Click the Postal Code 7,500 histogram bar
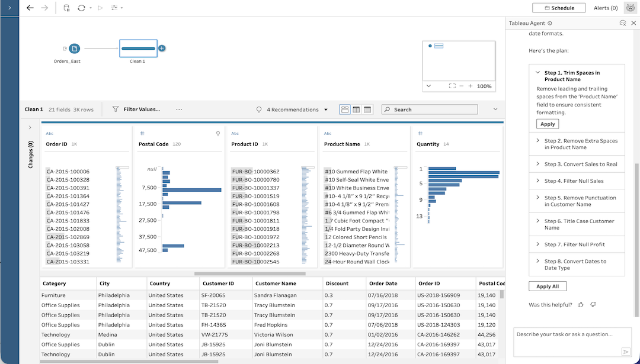The image size is (640, 364). coord(192,190)
